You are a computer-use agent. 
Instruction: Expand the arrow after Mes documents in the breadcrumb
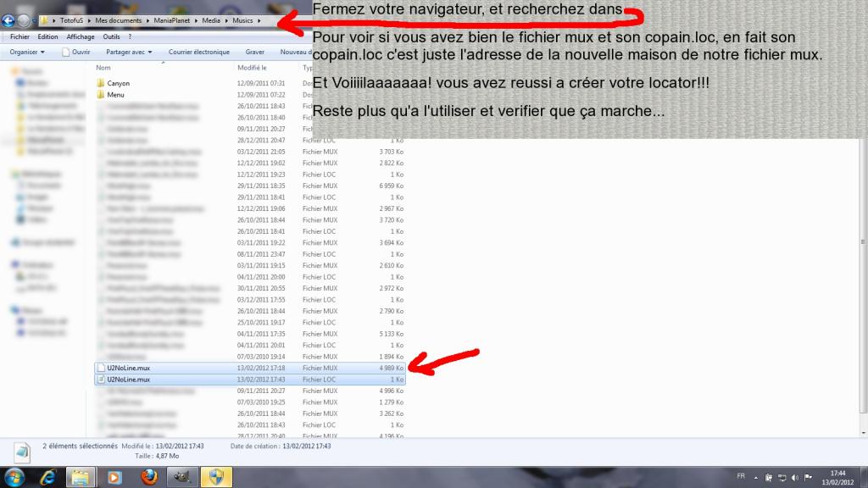[x=147, y=21]
